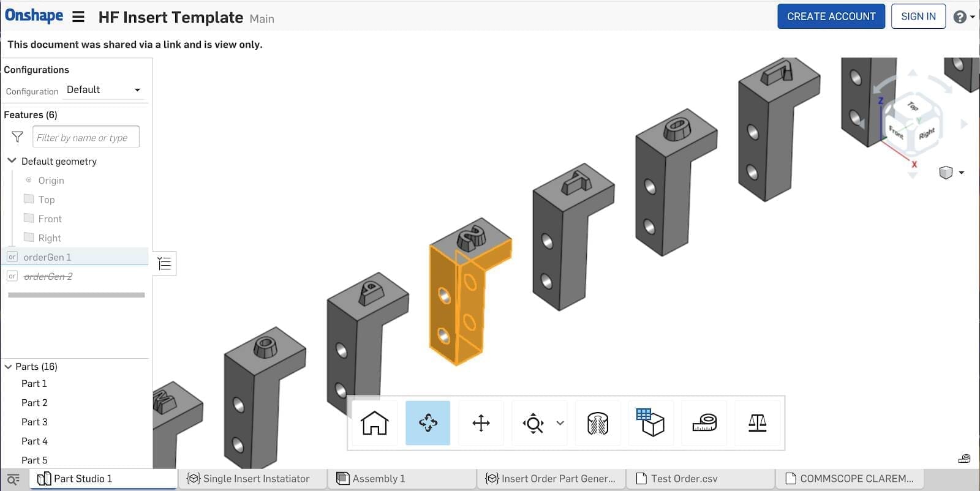Select Part 2 in parts list

point(34,403)
